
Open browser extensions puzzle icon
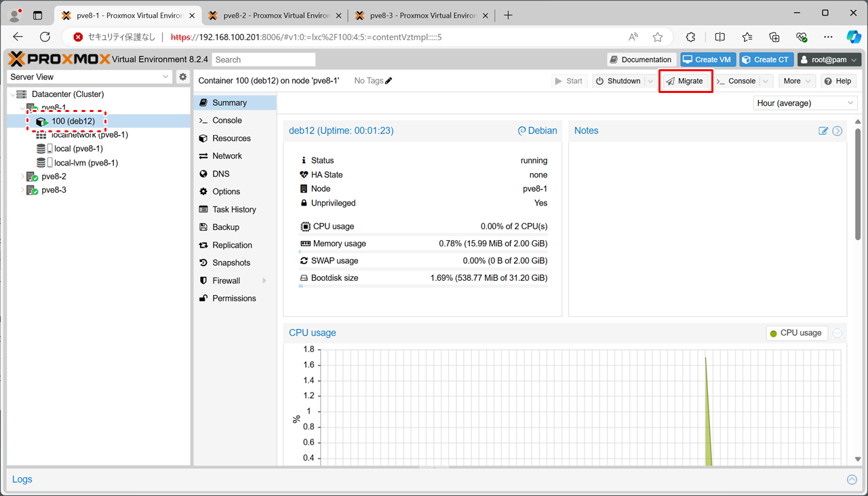point(691,37)
